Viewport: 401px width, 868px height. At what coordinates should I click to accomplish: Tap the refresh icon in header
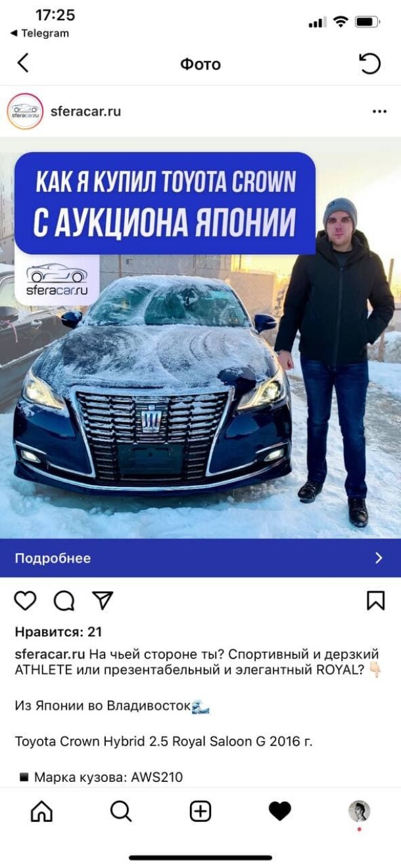tap(370, 64)
